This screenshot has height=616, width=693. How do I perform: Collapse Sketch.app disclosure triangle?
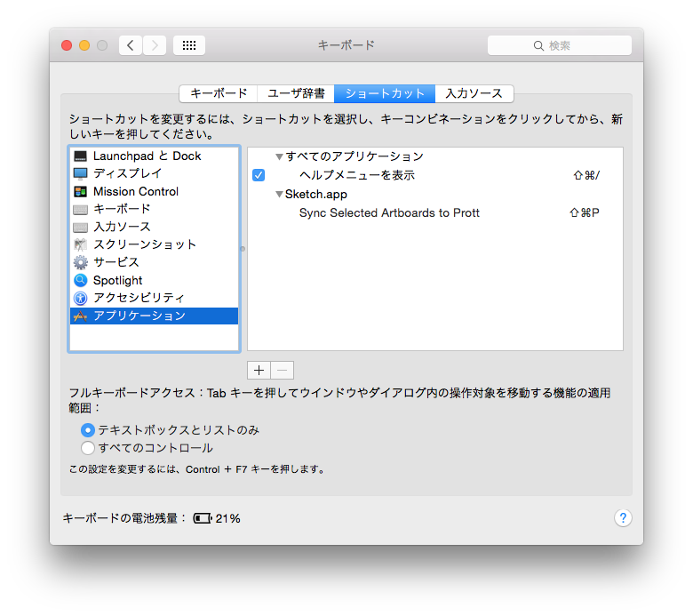pyautogui.click(x=279, y=194)
